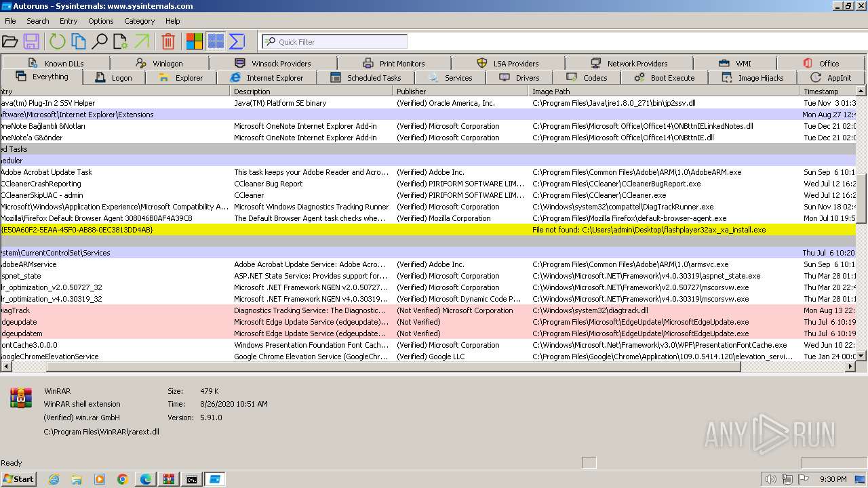The height and width of the screenshot is (488, 868).
Task: Switch to the WMI tab
Action: [x=735, y=63]
